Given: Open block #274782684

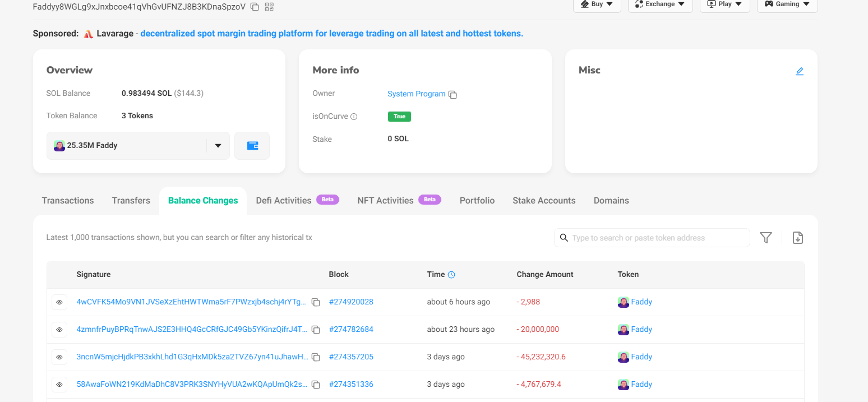Looking at the screenshot, I should click(351, 329).
